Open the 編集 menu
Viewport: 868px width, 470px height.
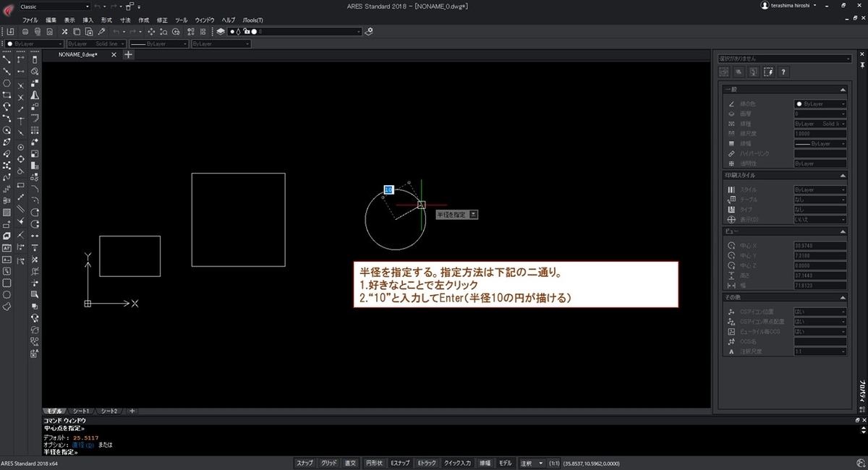[51, 20]
